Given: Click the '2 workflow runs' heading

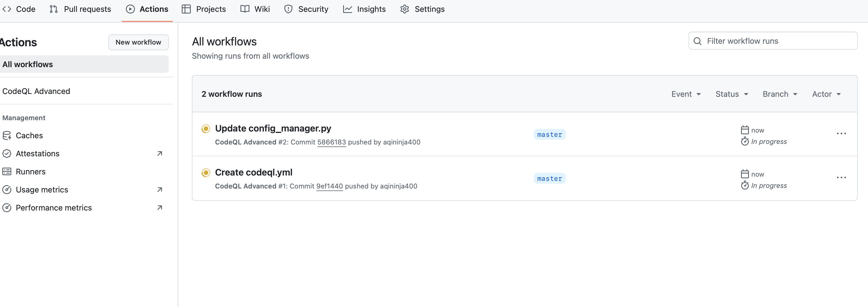Looking at the screenshot, I should pos(231,94).
